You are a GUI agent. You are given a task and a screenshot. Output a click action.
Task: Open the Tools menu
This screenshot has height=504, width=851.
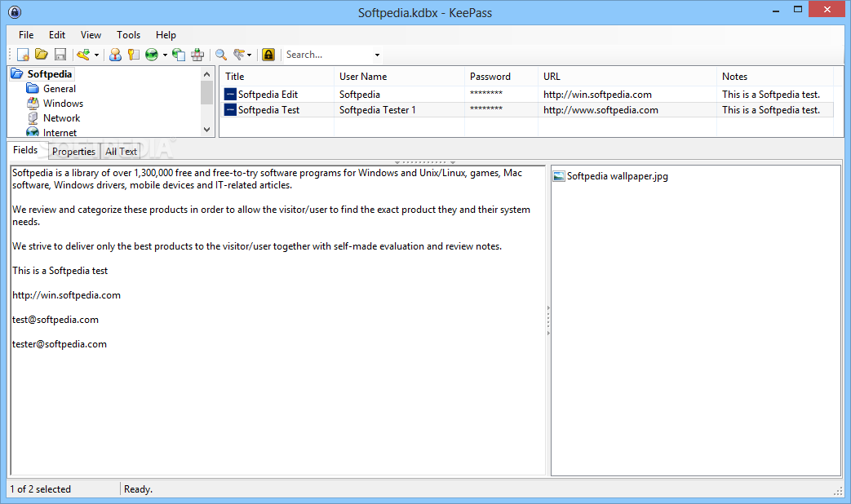click(129, 35)
